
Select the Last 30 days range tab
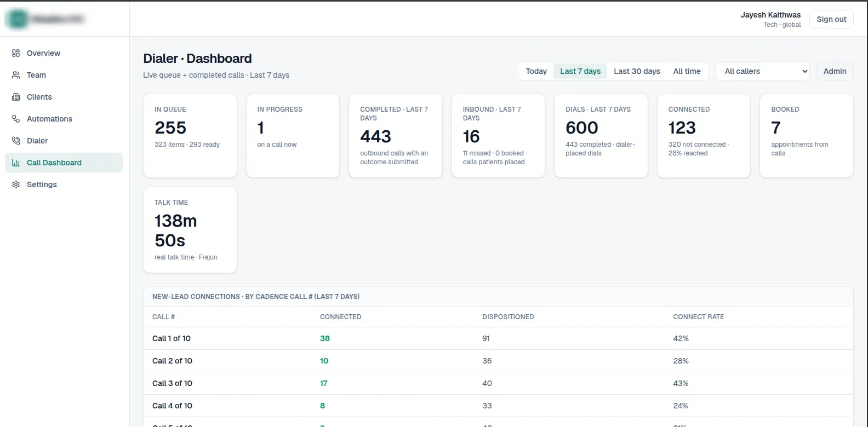[x=637, y=71]
